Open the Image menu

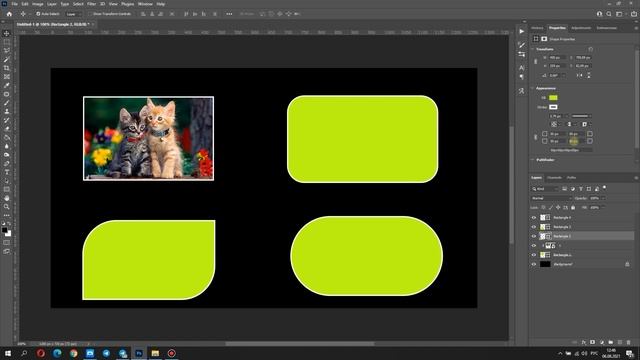click(38, 4)
